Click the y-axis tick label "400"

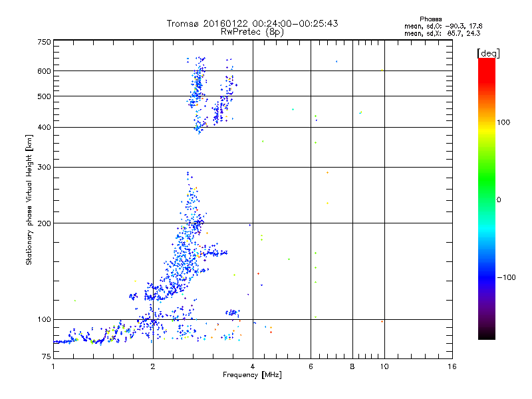tap(44, 128)
